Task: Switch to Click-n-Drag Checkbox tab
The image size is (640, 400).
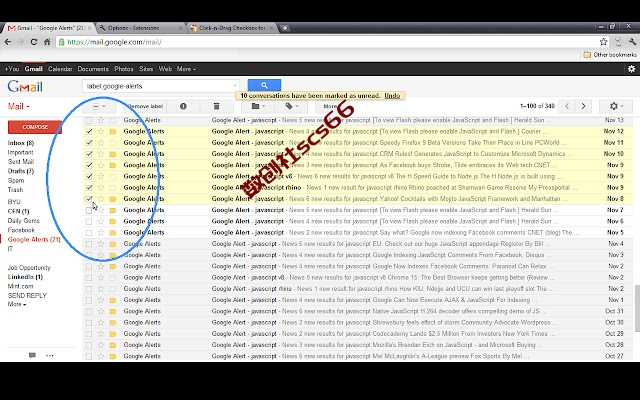Action: [233, 28]
